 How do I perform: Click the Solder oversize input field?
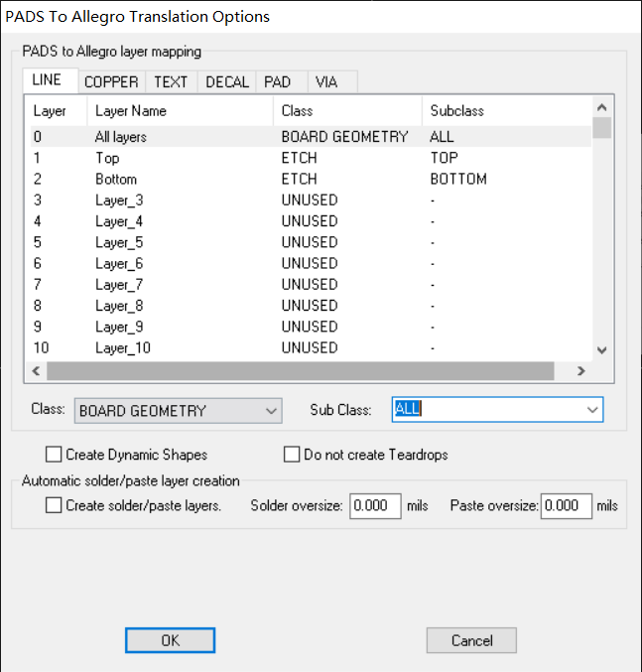(x=375, y=506)
